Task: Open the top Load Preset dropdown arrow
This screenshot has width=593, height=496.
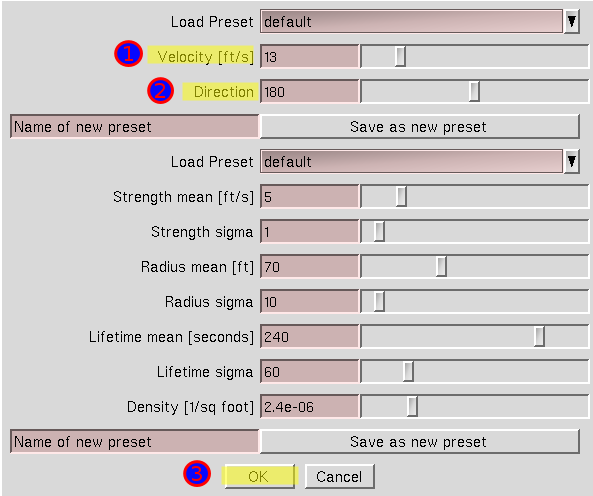Action: [x=571, y=22]
